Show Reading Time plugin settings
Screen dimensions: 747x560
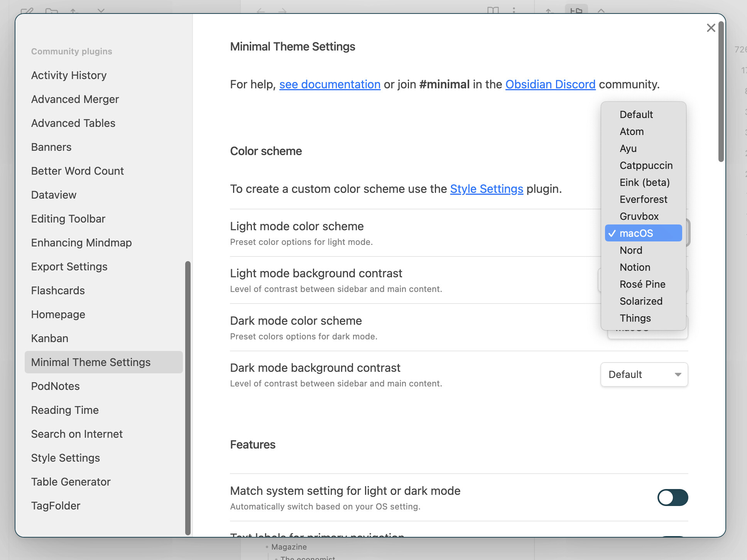(x=103, y=410)
